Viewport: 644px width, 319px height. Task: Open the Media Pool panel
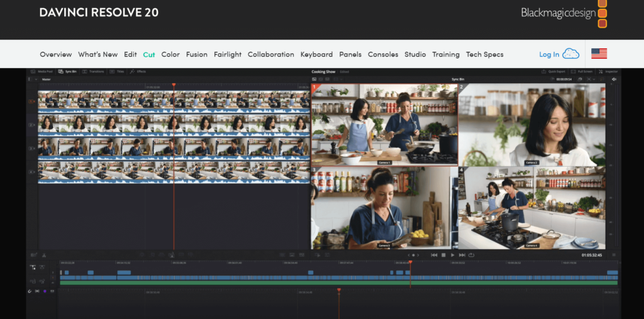pos(42,72)
